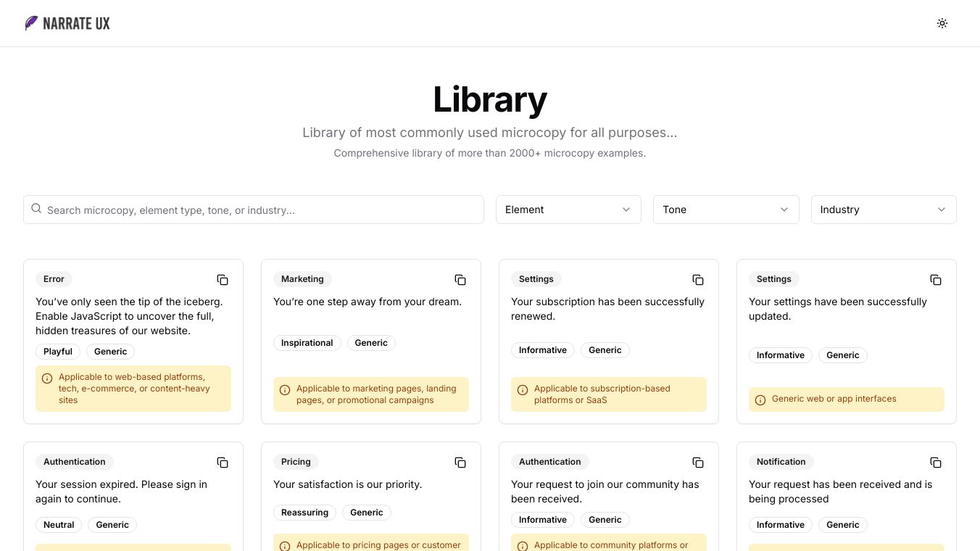Screen dimensions: 980x551
Task: Copy the session expired microcopy
Action: [x=223, y=463]
